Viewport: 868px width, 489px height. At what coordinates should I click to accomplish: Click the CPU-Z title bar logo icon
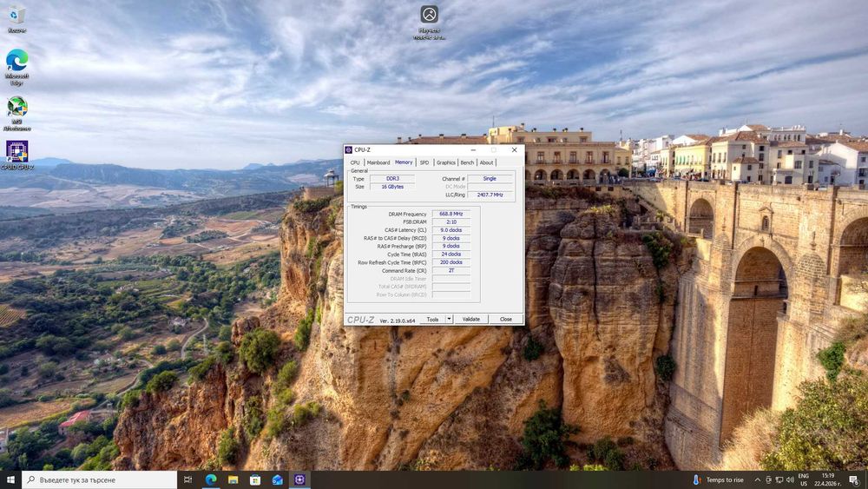pos(348,149)
